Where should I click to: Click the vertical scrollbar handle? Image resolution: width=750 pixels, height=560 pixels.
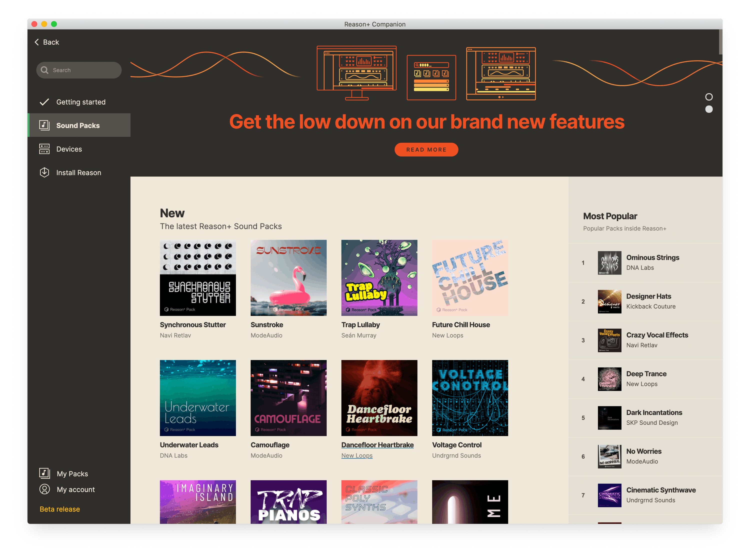[x=720, y=42]
